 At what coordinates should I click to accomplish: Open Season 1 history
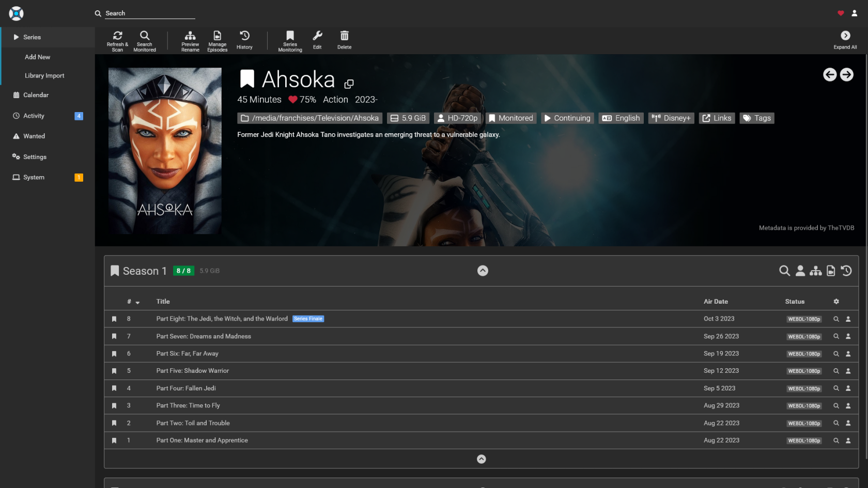click(x=846, y=271)
